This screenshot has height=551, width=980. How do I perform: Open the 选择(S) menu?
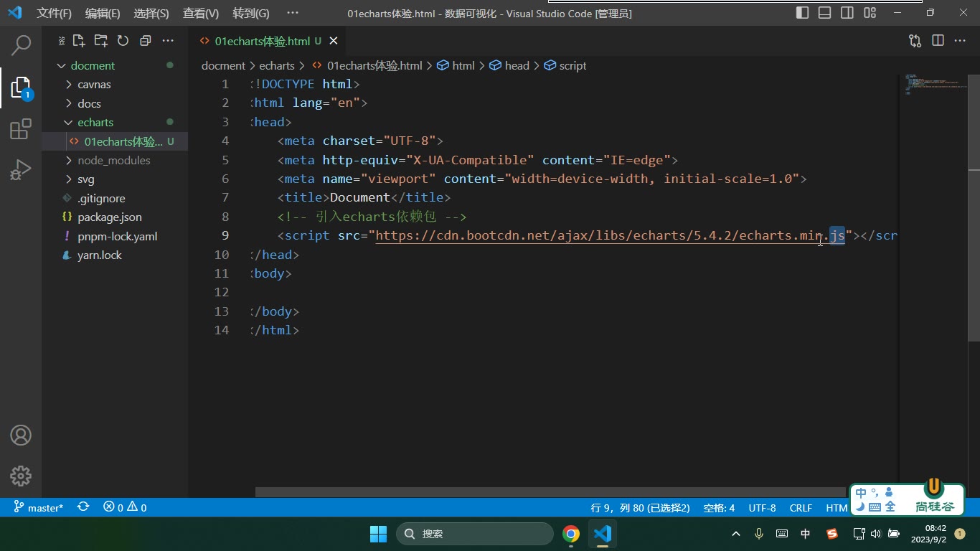click(x=151, y=13)
